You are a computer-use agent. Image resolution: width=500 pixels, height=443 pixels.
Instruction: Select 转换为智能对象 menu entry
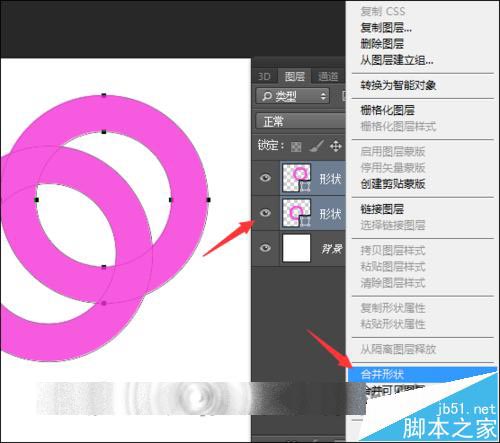tap(398, 85)
